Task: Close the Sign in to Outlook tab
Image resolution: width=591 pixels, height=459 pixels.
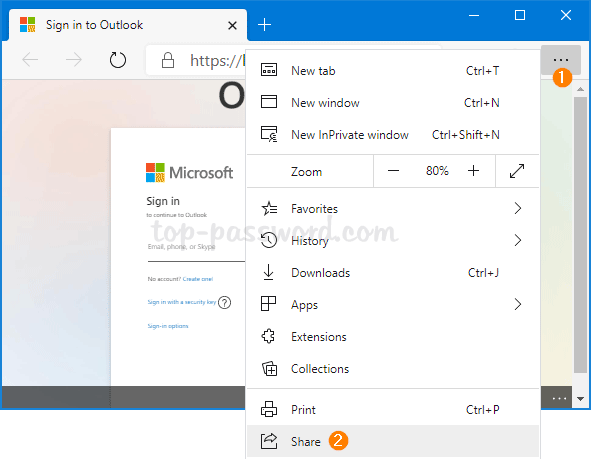Action: [233, 26]
